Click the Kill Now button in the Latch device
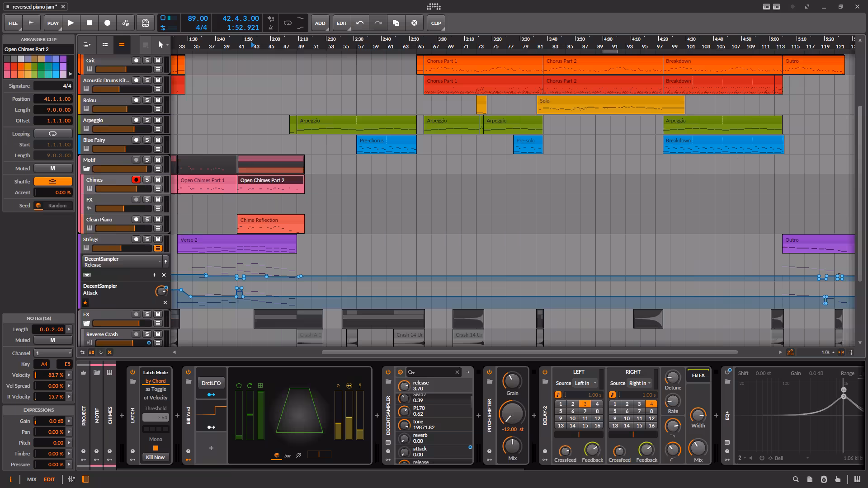Image resolution: width=868 pixels, height=488 pixels. click(x=155, y=457)
